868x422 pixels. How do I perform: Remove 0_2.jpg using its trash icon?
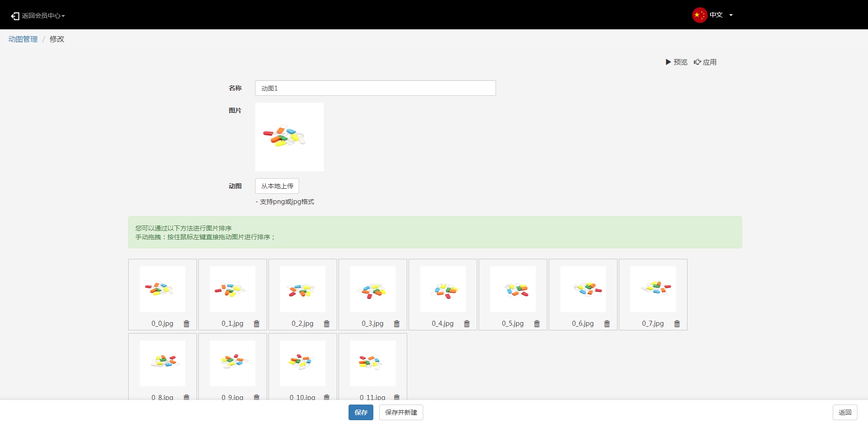[x=327, y=324]
